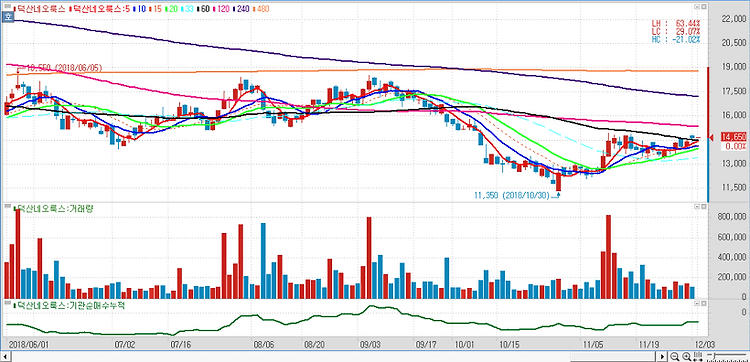Minimize the price chart pane

click(697, 7)
